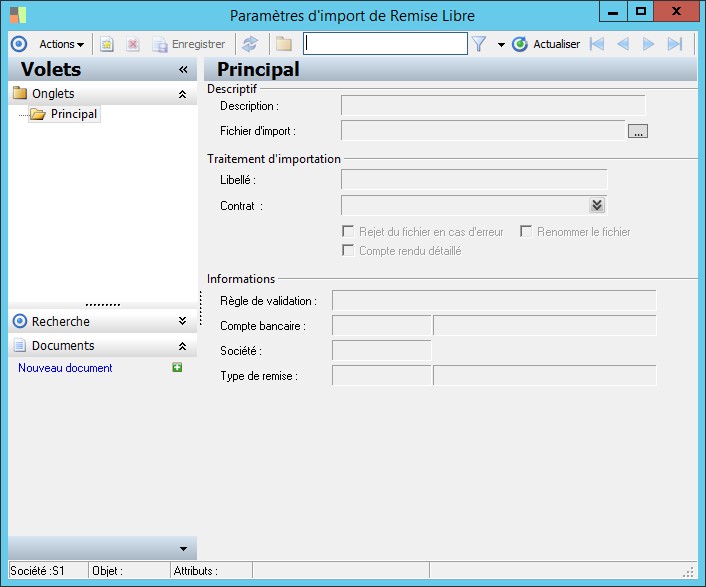This screenshot has width=706, height=587.
Task: Select Principal in the Onglets tree
Action: [x=64, y=114]
